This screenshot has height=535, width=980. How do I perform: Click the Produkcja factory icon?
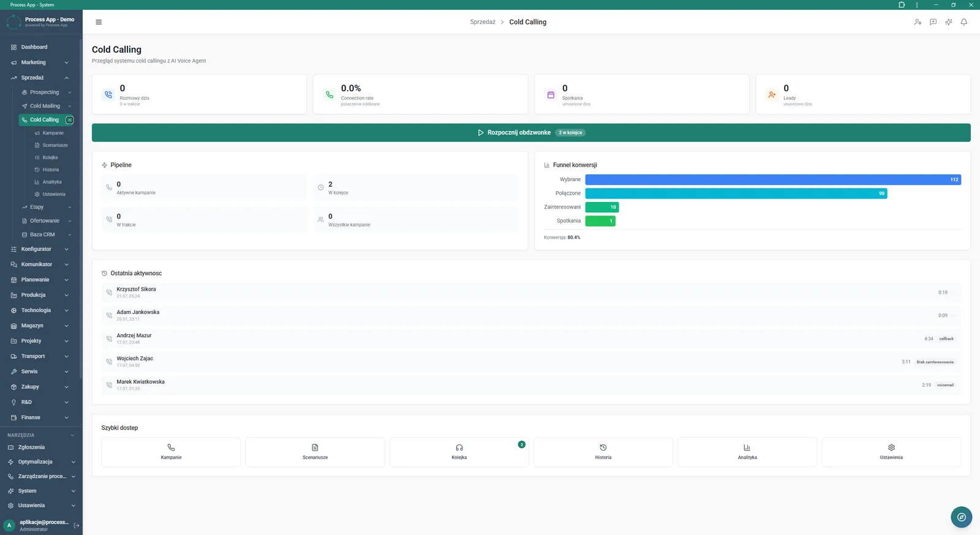(x=13, y=295)
